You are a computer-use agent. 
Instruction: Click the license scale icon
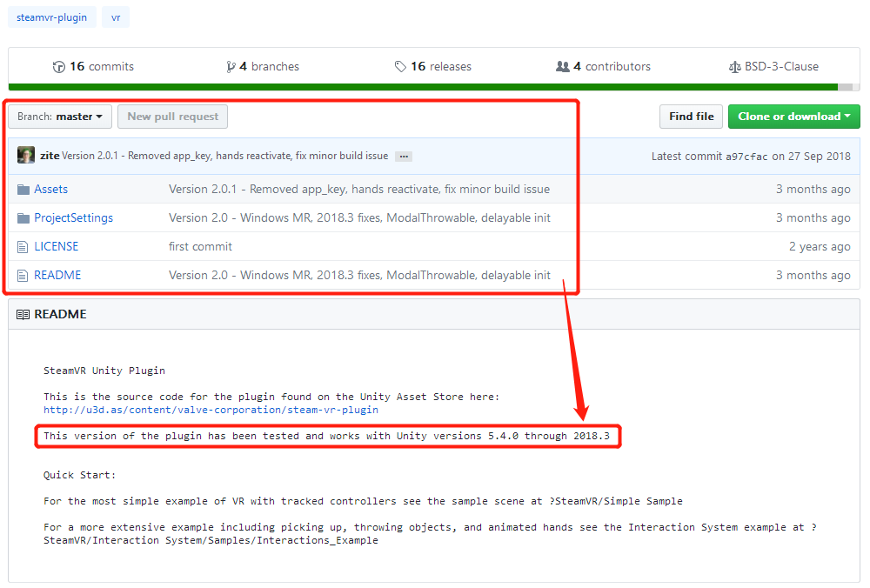pos(734,67)
